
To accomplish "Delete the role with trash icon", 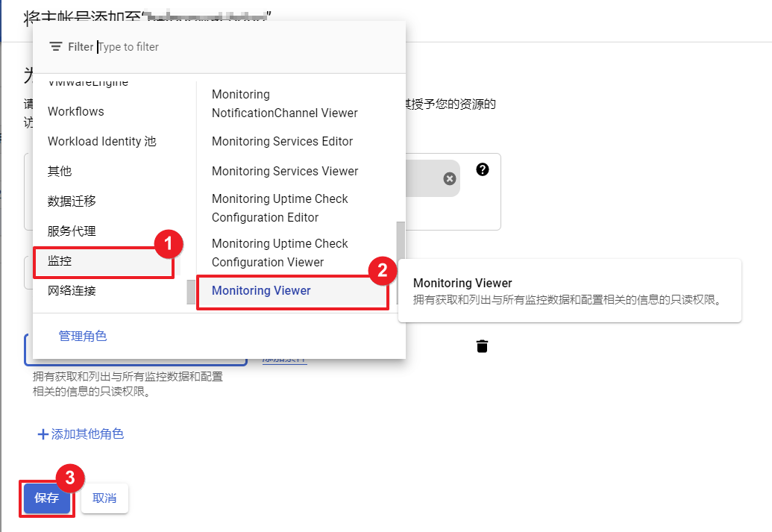I will 483,345.
